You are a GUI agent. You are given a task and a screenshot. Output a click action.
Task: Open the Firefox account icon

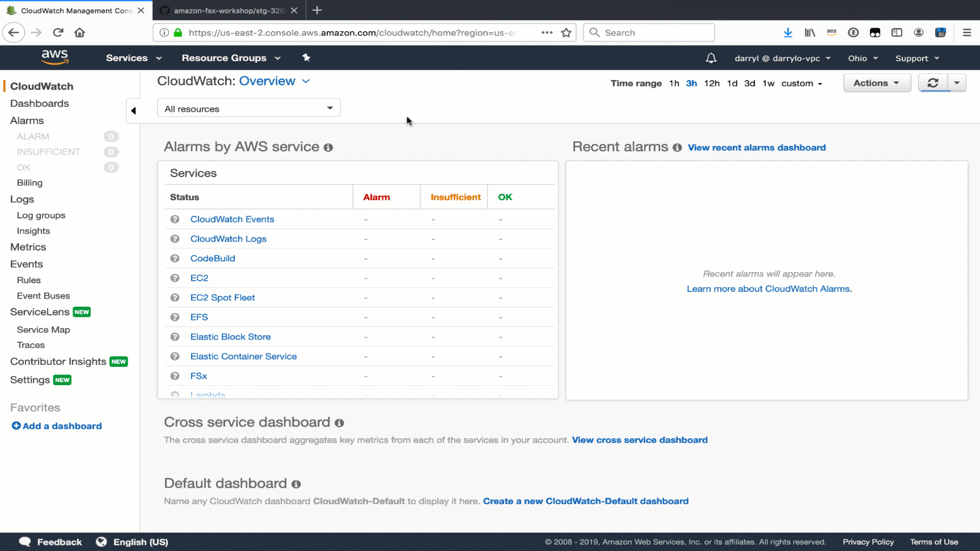918,33
